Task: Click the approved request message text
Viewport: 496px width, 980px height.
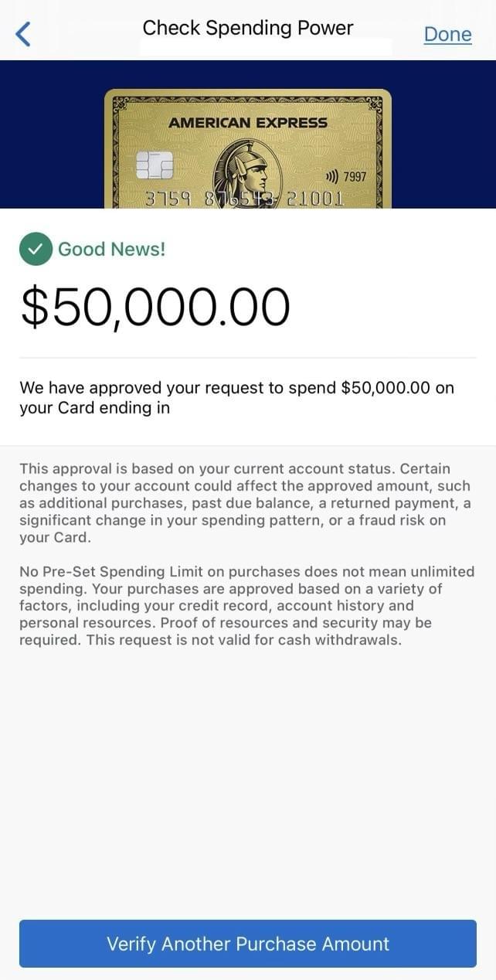Action: click(236, 397)
